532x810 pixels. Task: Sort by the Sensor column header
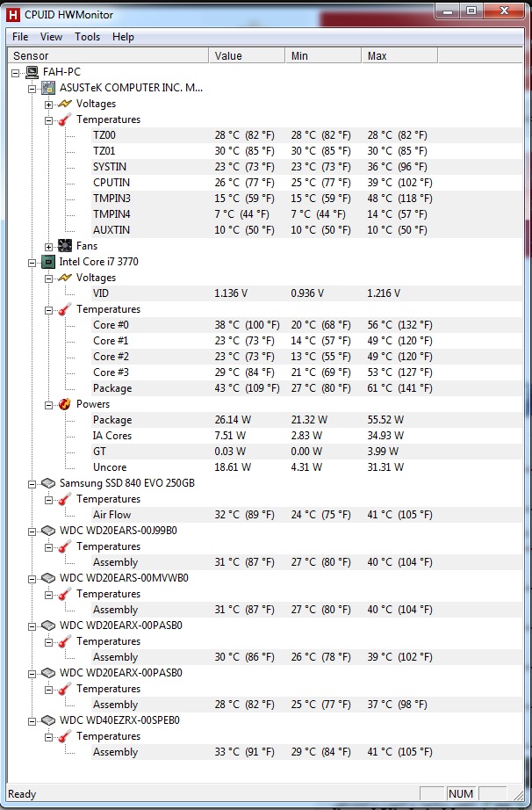(x=108, y=56)
